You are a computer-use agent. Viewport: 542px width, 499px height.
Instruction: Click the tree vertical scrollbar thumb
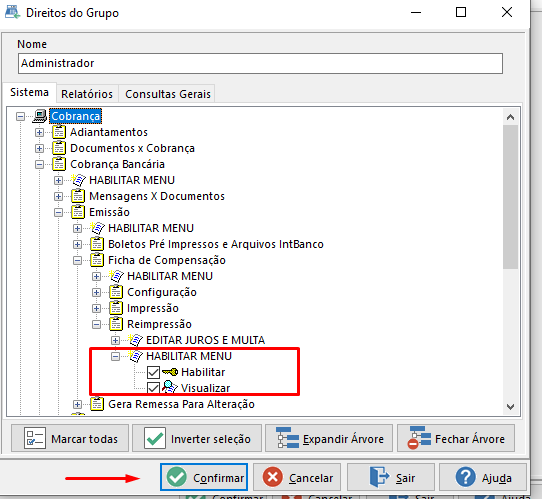[x=510, y=197]
